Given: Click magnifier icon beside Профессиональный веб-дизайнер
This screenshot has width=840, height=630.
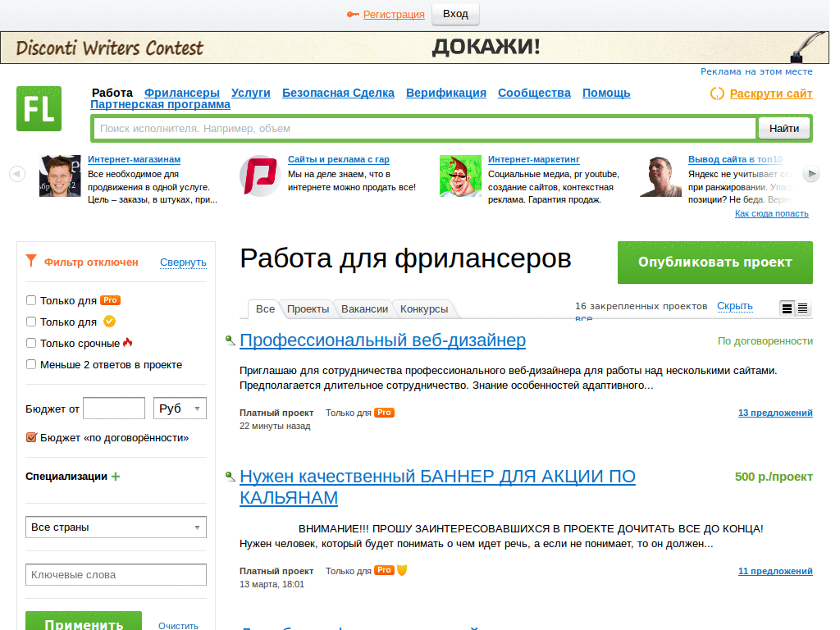Looking at the screenshot, I should [x=230, y=340].
